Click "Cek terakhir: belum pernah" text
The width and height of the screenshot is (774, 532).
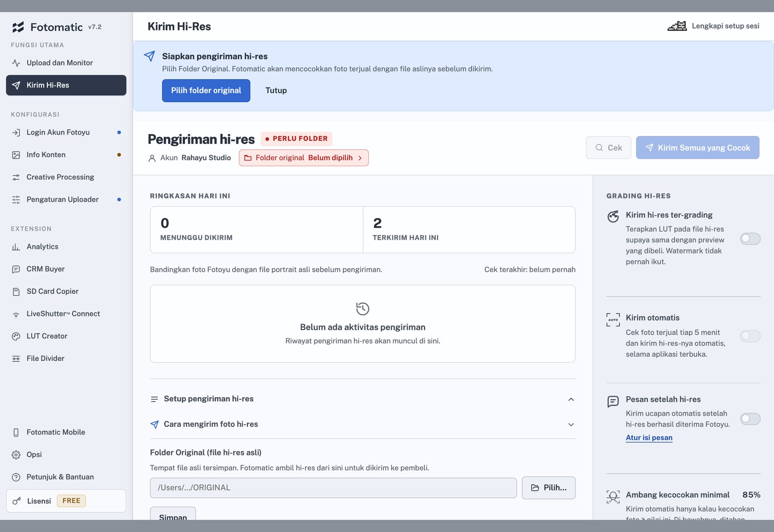[x=530, y=269]
